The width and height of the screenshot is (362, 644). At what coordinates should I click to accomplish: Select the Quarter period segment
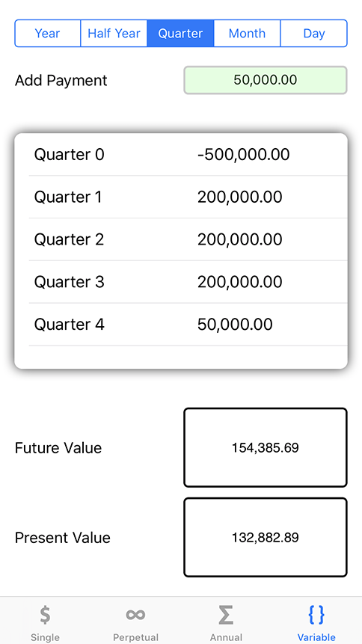coord(180,33)
